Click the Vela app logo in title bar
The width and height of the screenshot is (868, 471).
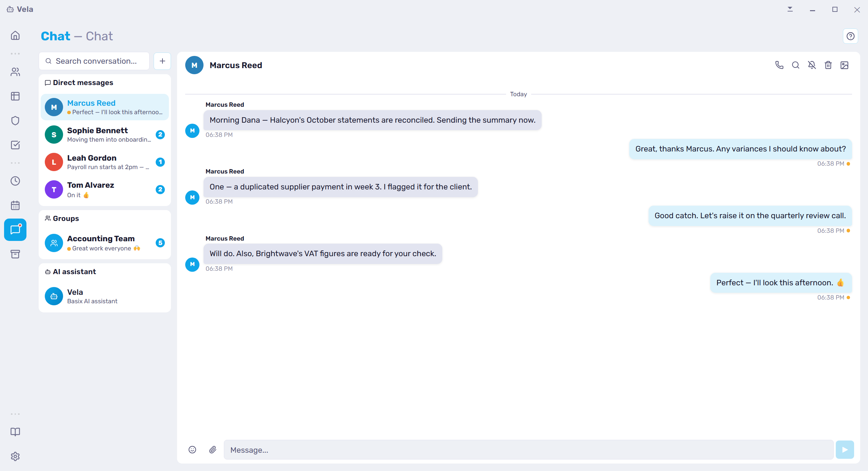click(x=10, y=9)
